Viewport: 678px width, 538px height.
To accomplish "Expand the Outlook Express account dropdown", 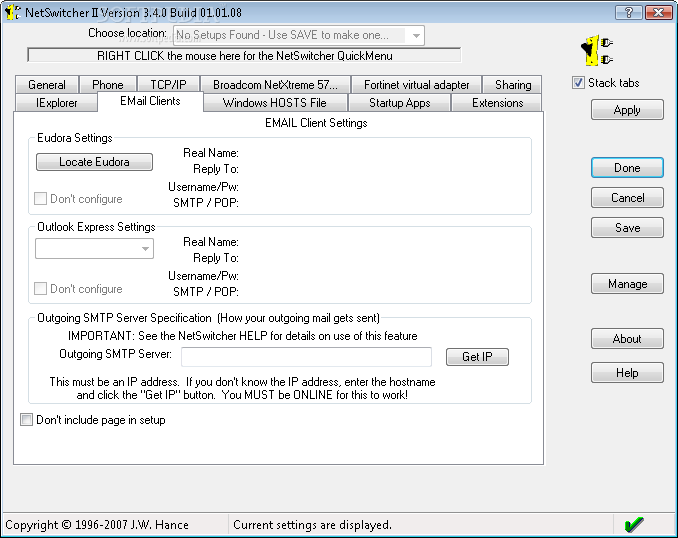I will pos(94,249).
